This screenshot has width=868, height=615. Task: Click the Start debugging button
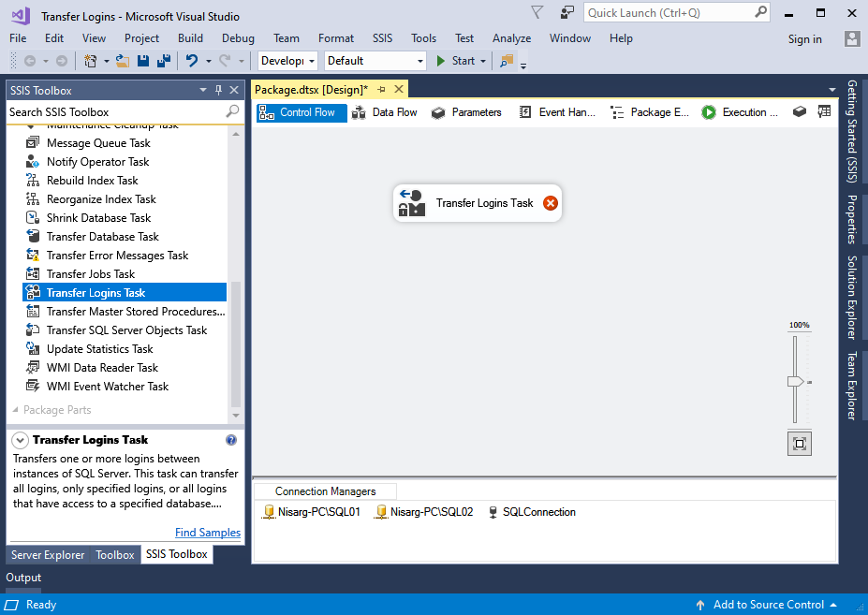456,61
